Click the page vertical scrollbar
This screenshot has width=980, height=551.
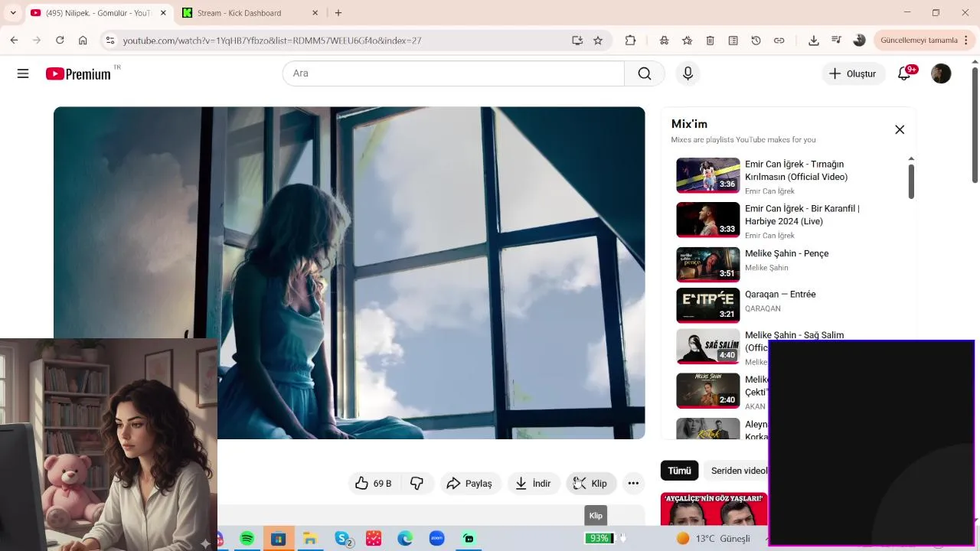point(975,126)
